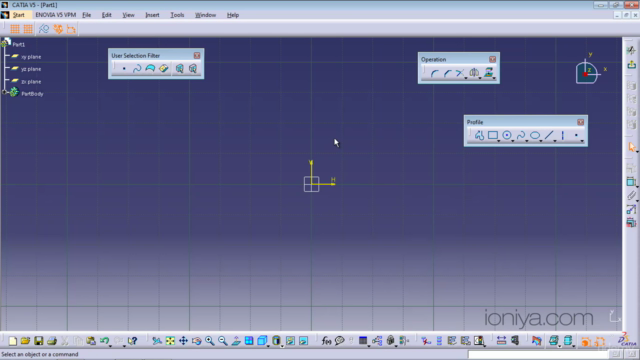Toggle the Grid icon in top toolbar
Viewport: 640px width, 360px height.
(15, 29)
